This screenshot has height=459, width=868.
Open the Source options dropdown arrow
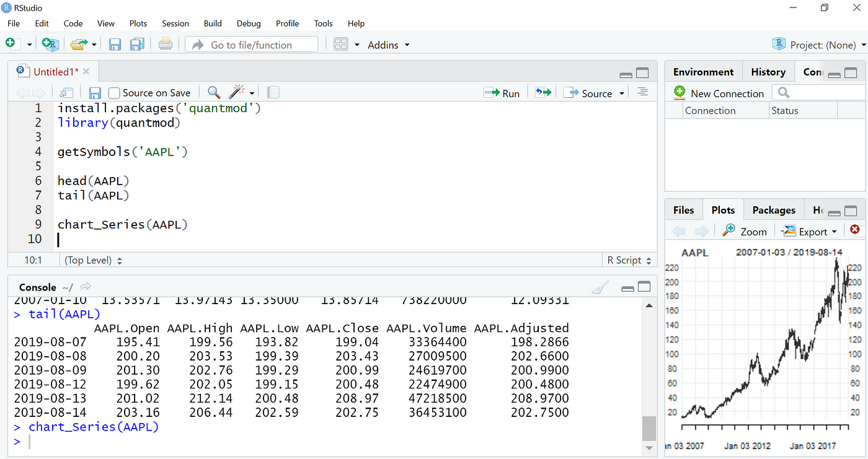[x=621, y=94]
